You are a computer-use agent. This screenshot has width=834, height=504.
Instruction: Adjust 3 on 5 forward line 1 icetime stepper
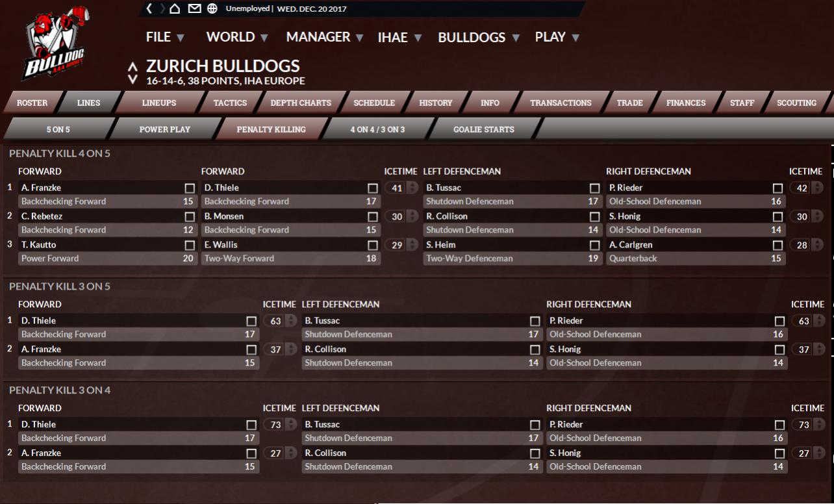(290, 321)
